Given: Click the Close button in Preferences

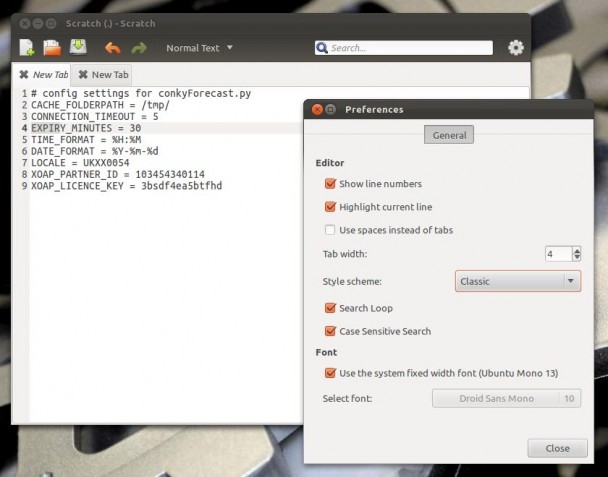Looking at the screenshot, I should 557,448.
